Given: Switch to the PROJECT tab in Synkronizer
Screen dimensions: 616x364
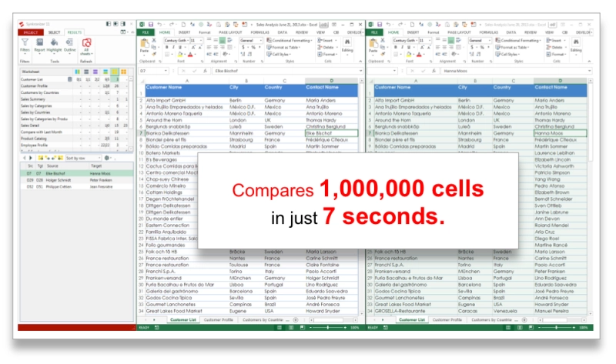Looking at the screenshot, I should [29, 32].
